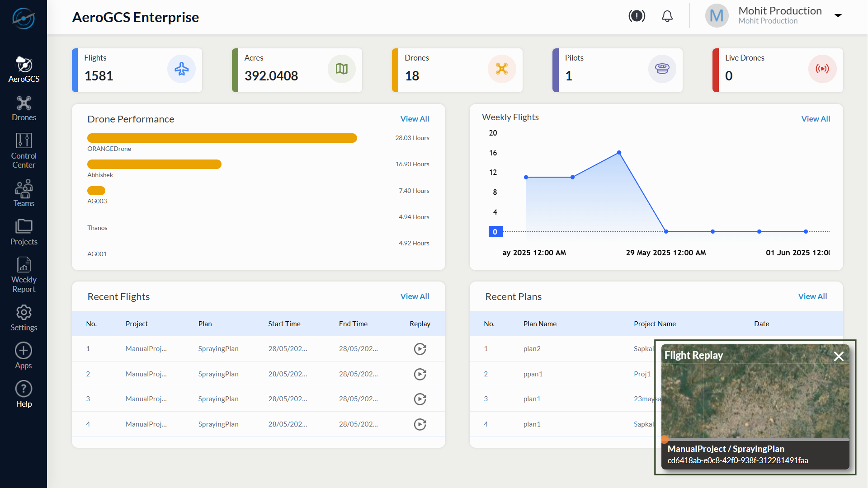Click the Project Name column header
Viewport: 868px width, 488px height.
(655, 324)
